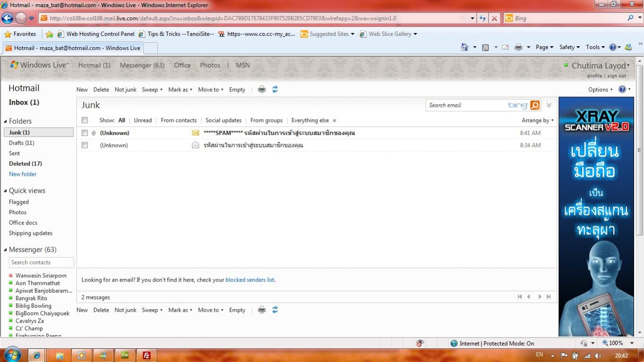Click the volume speaker icon in system tray
Image resolution: width=644 pixels, height=362 pixels.
(x=598, y=355)
